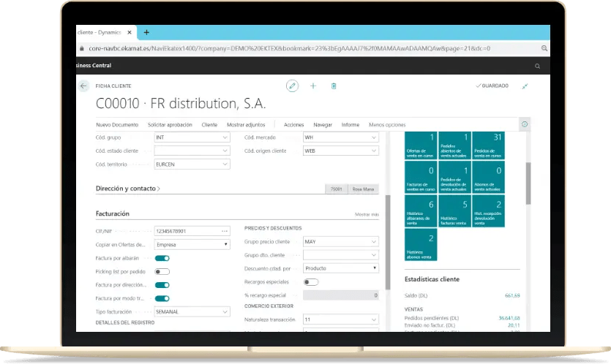Open the Cód. mercado dropdown
The height and width of the screenshot is (364, 611).
pos(341,137)
